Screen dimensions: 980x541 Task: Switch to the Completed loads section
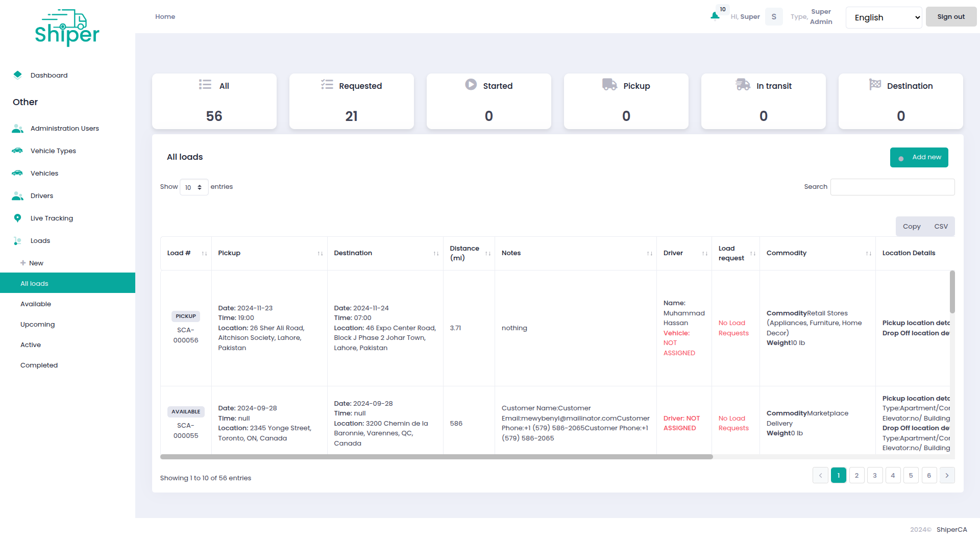pos(39,365)
